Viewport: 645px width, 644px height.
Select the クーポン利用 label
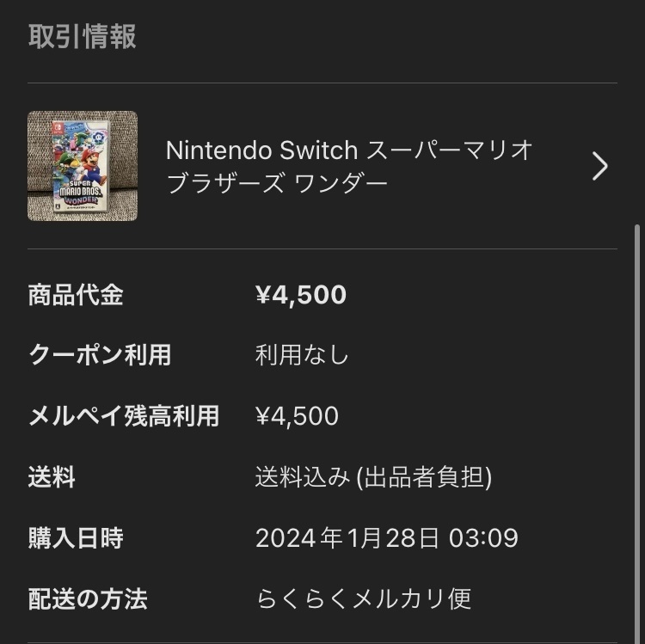[100, 355]
